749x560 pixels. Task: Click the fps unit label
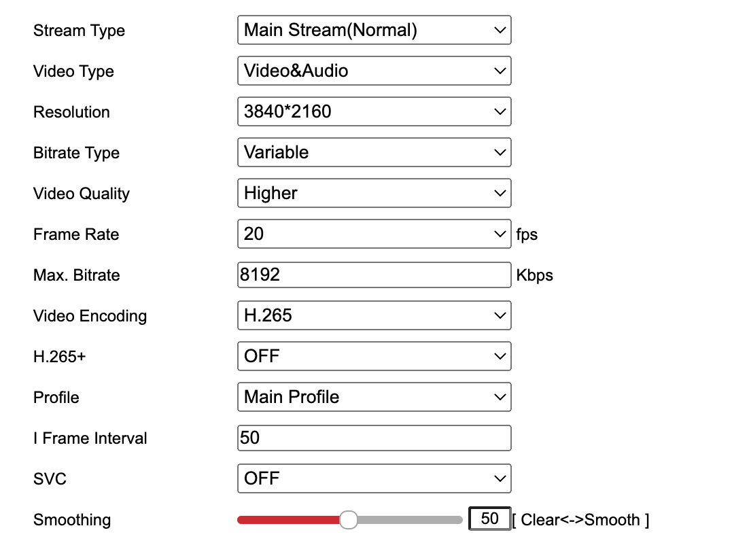coord(527,234)
